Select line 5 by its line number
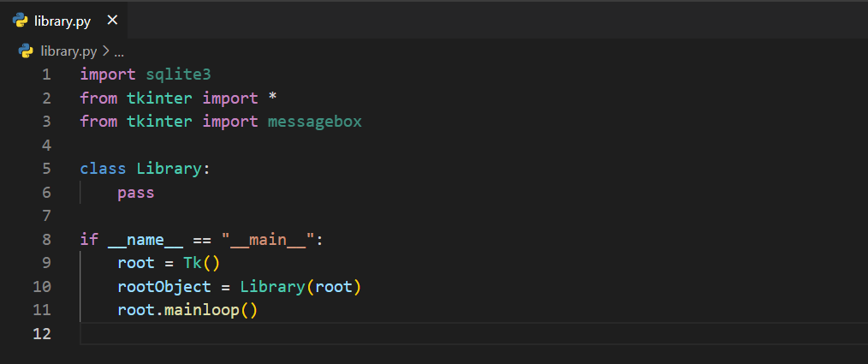868x364 pixels. click(45, 169)
